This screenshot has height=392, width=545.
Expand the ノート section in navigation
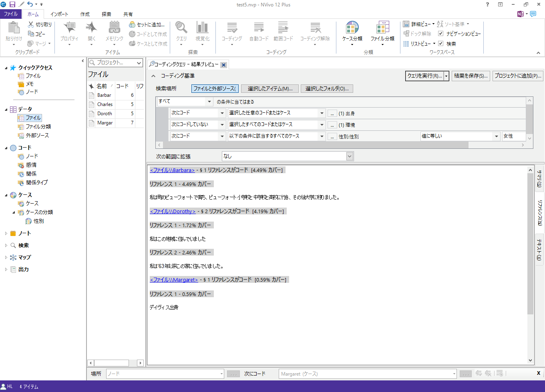click(x=6, y=233)
